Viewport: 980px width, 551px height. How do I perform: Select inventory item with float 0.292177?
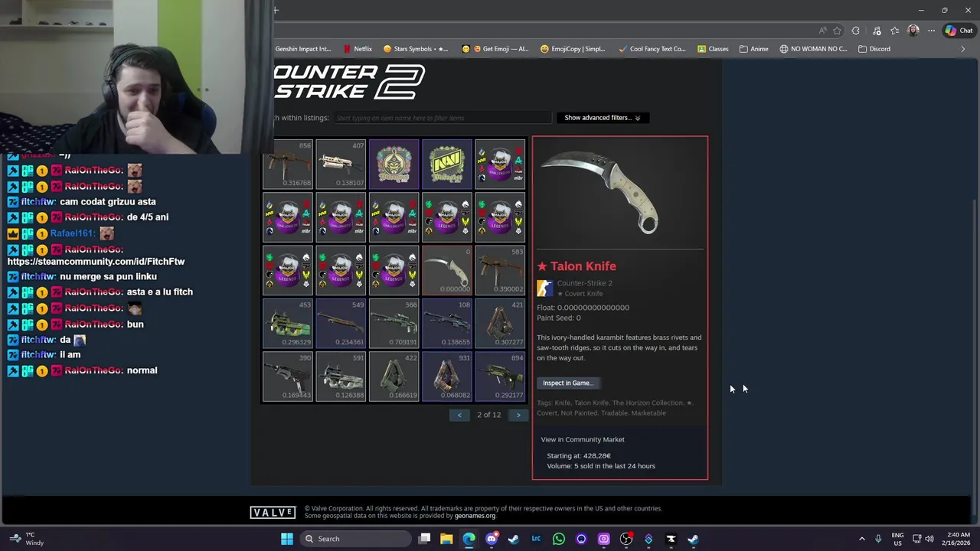tap(500, 376)
